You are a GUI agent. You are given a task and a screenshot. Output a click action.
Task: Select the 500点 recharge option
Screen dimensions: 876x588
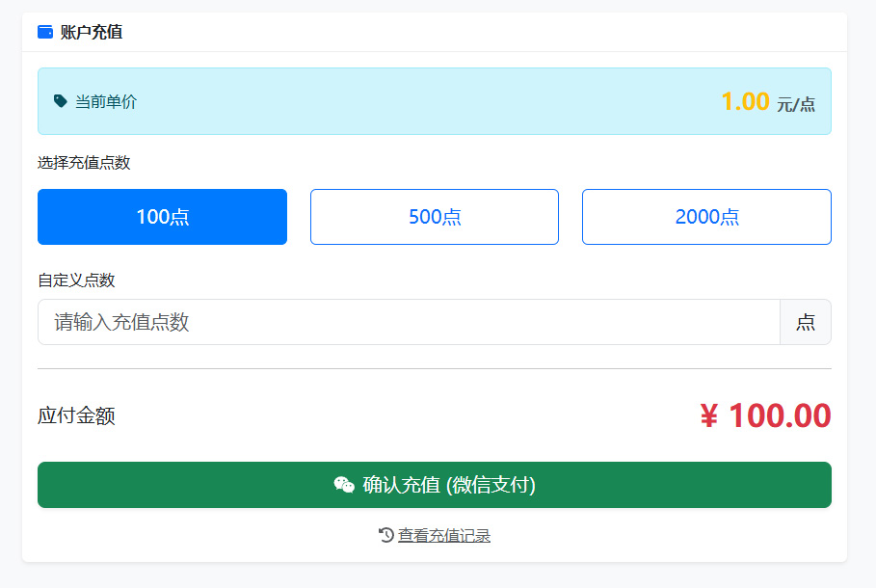pos(434,216)
